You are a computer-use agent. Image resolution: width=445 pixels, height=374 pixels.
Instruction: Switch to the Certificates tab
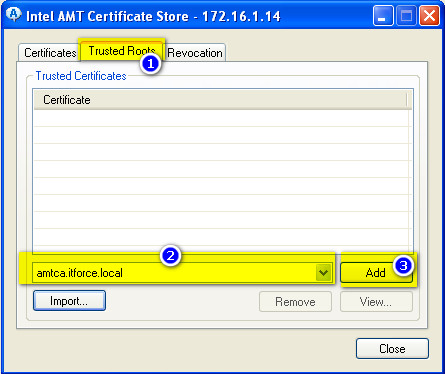click(49, 53)
